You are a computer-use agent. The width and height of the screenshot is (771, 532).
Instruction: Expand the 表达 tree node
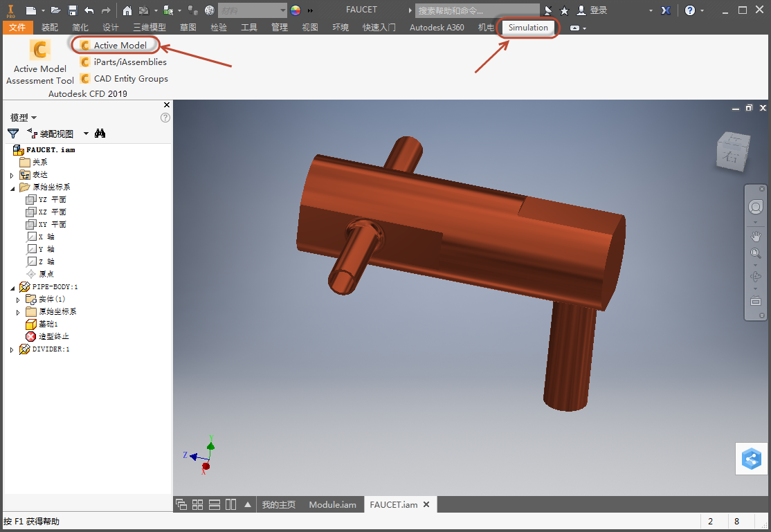[x=12, y=175]
